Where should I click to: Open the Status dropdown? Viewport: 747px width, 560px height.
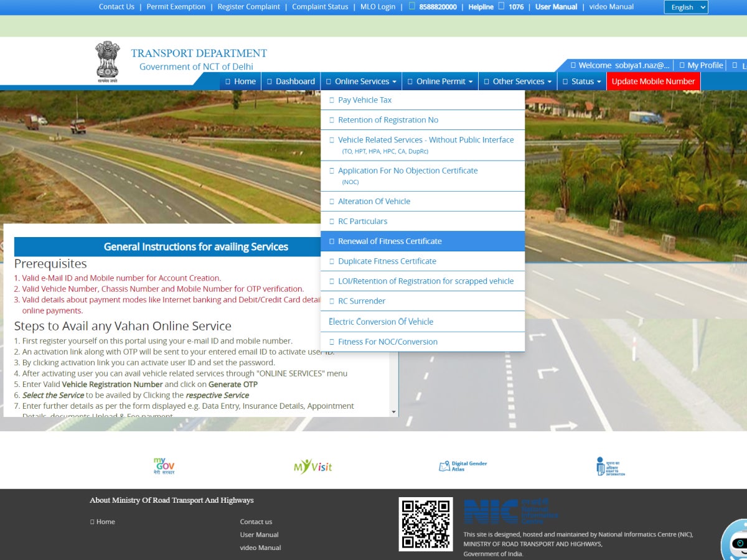(x=581, y=81)
